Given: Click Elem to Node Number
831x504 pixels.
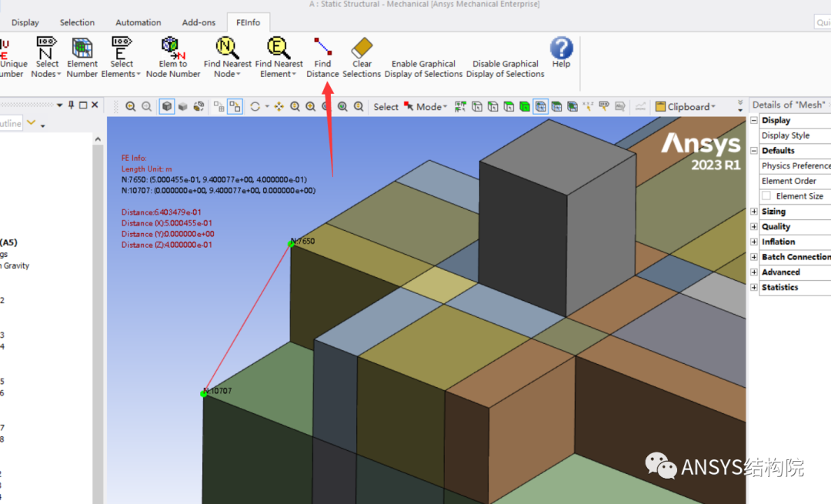Looking at the screenshot, I should point(173,57).
